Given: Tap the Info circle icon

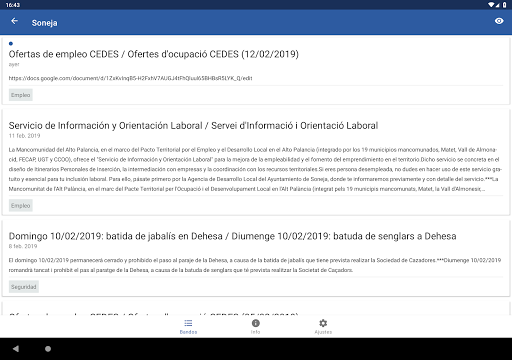Looking at the screenshot, I should pos(256,323).
